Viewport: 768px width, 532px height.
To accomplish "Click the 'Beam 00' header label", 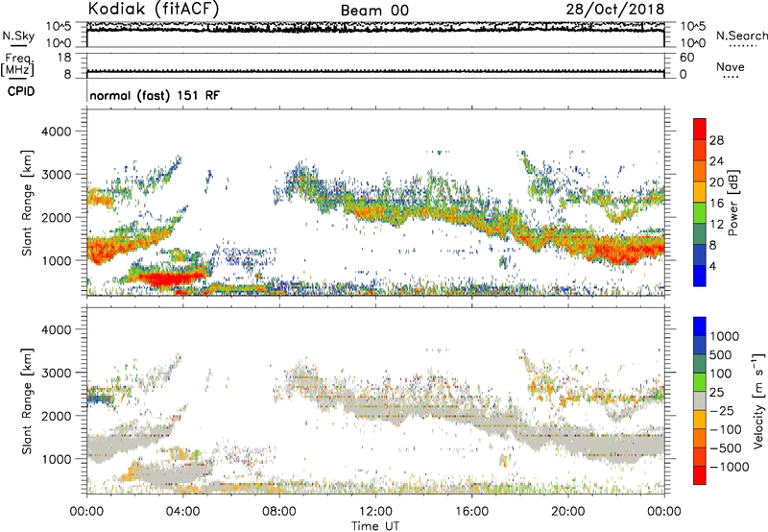I will (x=374, y=11).
